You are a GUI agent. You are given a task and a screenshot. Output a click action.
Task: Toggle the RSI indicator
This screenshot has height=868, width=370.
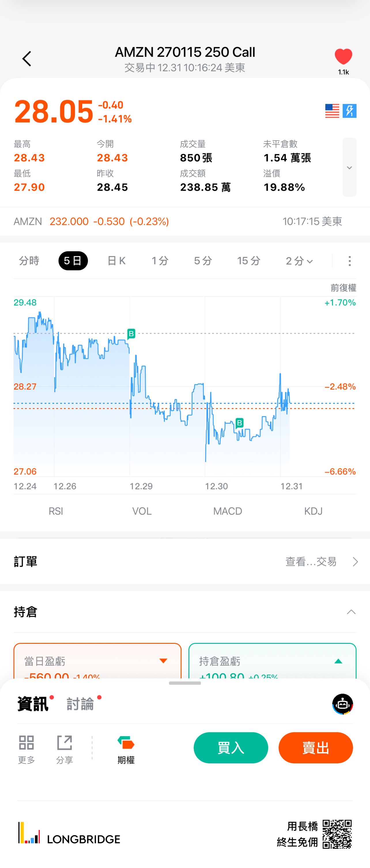tap(56, 511)
